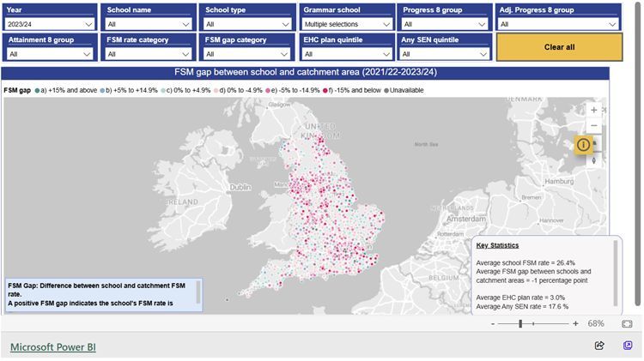Select legend item e) -5% to -14.9%
644x361 pixels.
293,90
